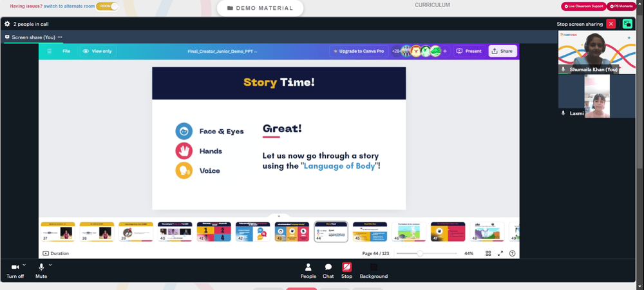This screenshot has width=644, height=290.
Task: Click Shumaila Khan video tile
Action: [597, 52]
